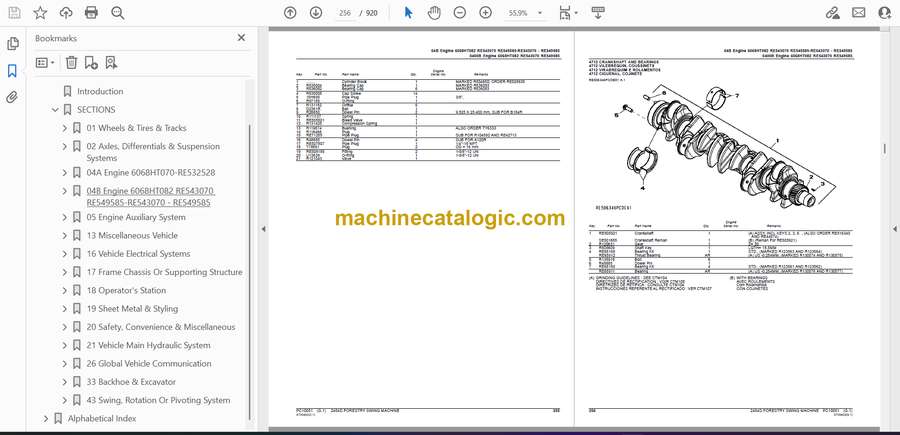
Task: Add a new bookmark icon
Action: point(91,63)
